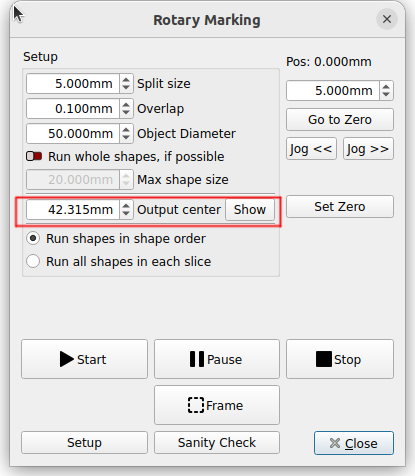This screenshot has height=476, width=415.
Task: Pause the rotary marking job
Action: [217, 359]
